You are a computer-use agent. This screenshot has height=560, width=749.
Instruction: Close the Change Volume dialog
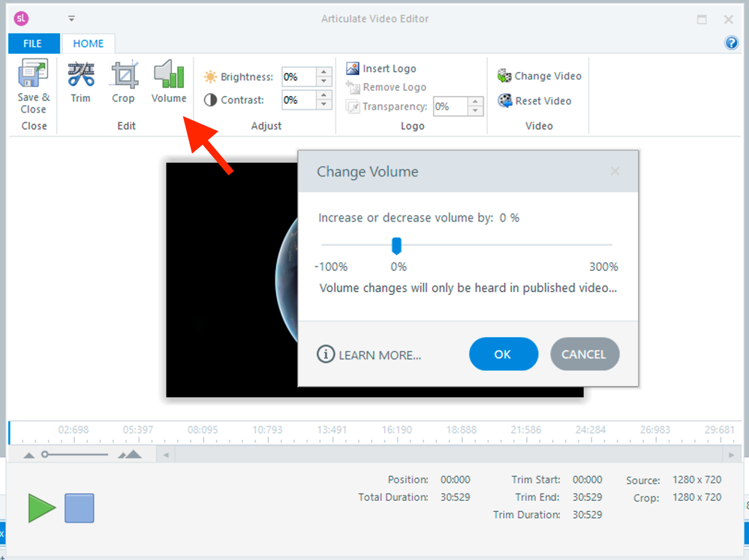coord(615,171)
